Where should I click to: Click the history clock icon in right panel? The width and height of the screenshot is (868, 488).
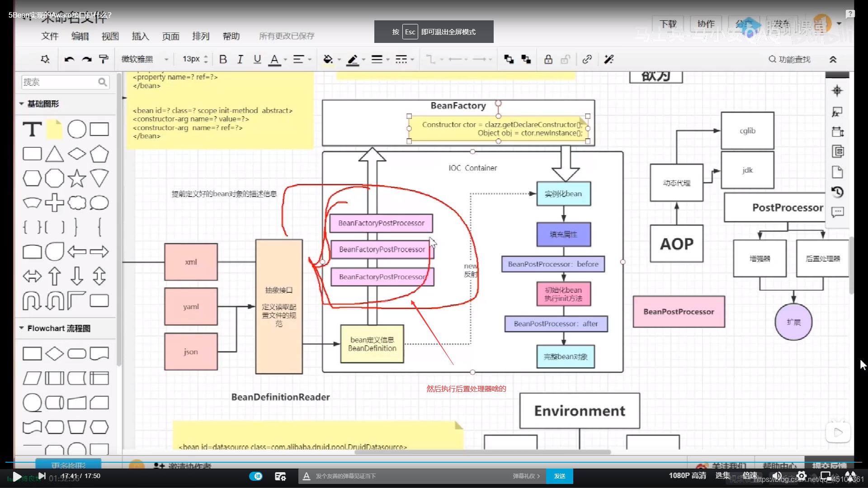click(837, 192)
